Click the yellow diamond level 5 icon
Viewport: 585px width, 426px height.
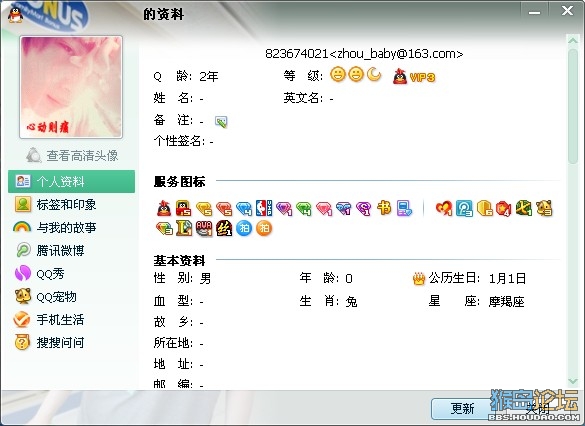coord(204,209)
